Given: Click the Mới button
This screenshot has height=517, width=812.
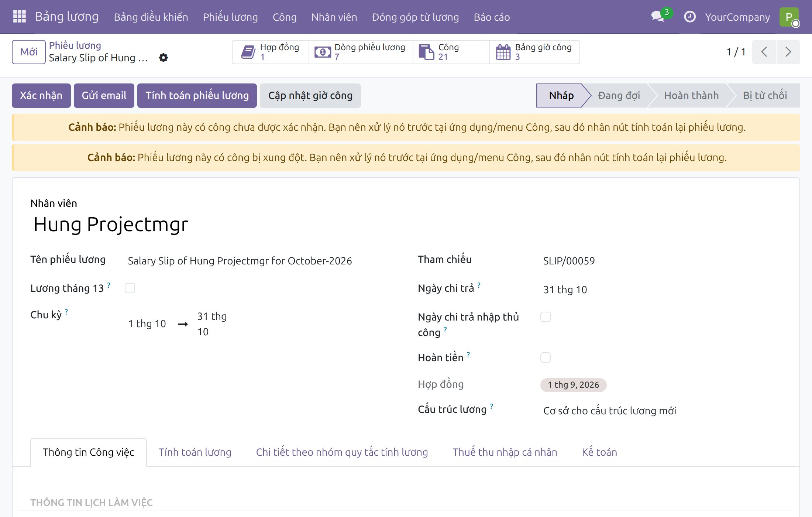Looking at the screenshot, I should click(29, 52).
